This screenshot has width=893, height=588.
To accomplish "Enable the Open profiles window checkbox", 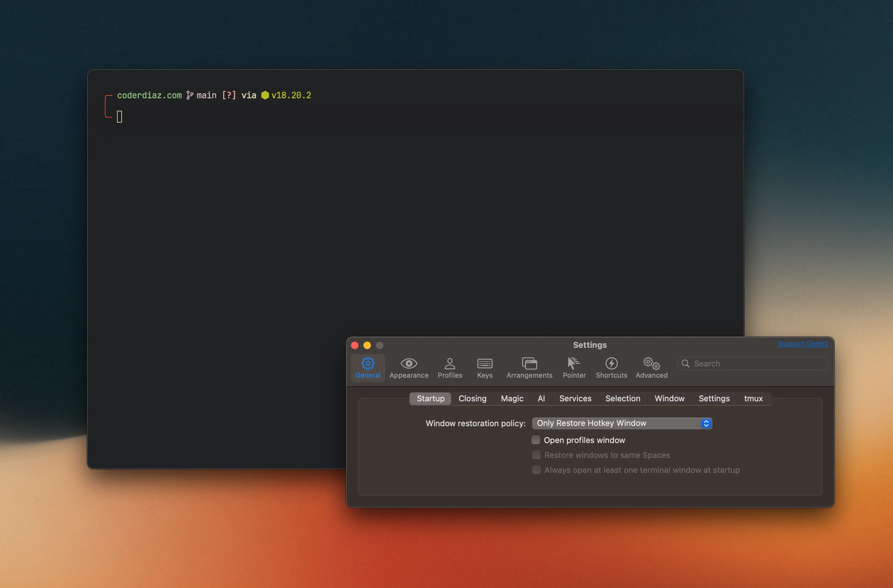I will [535, 440].
